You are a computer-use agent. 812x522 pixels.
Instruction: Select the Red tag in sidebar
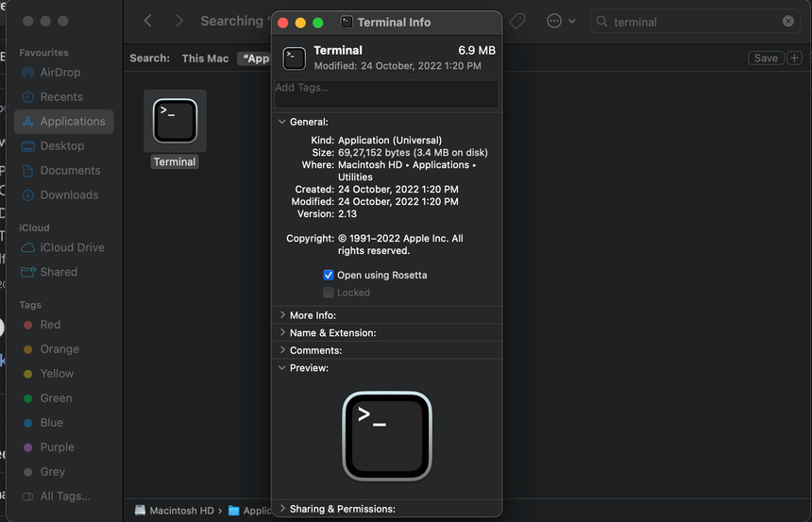coord(50,325)
